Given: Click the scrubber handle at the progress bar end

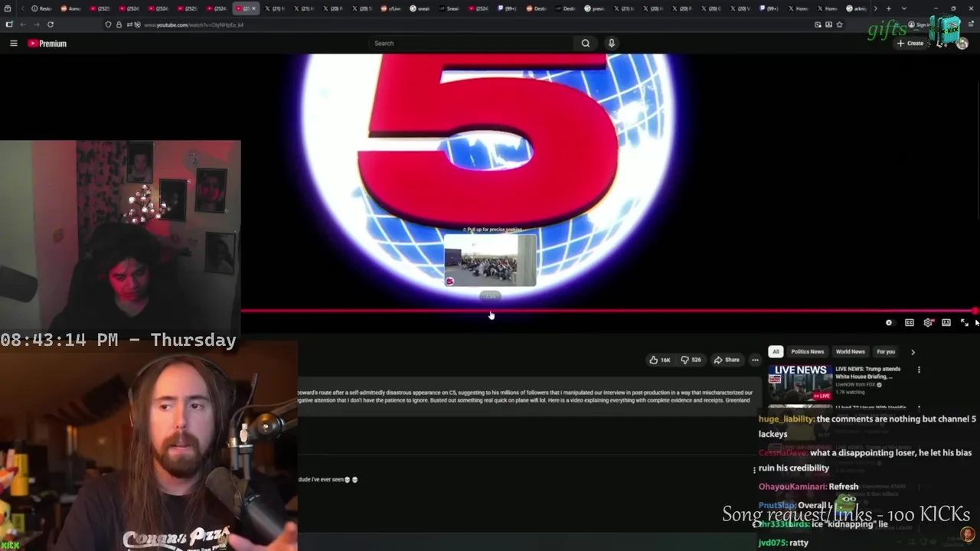Looking at the screenshot, I should pos(975,311).
